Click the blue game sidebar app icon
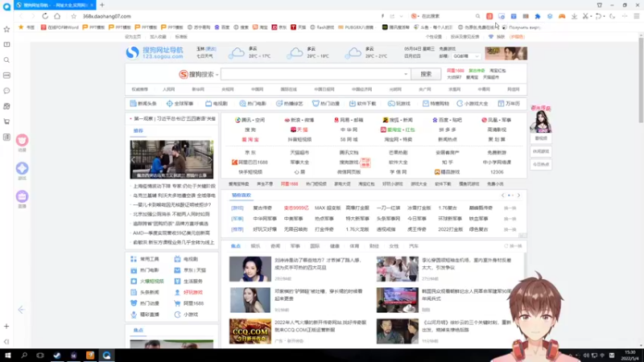The image size is (644, 362). 23,168
